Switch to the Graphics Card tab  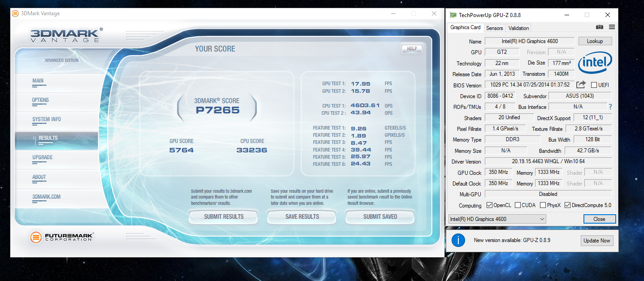click(x=466, y=27)
